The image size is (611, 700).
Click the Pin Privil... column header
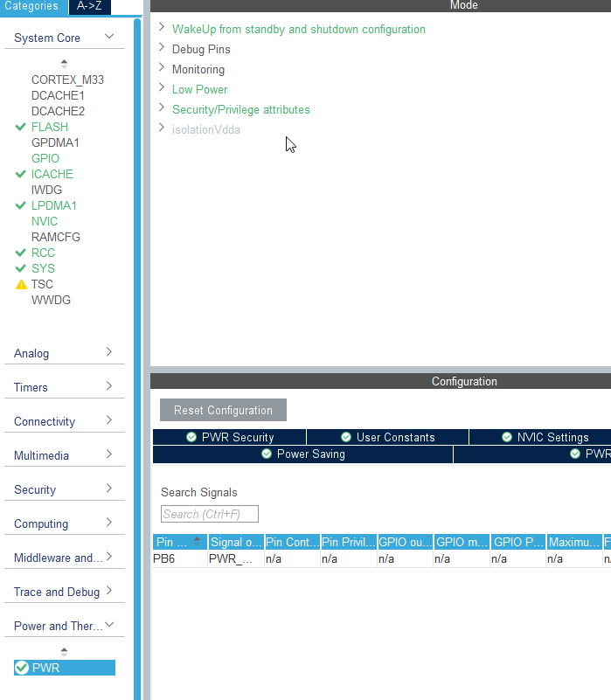pyautogui.click(x=349, y=542)
